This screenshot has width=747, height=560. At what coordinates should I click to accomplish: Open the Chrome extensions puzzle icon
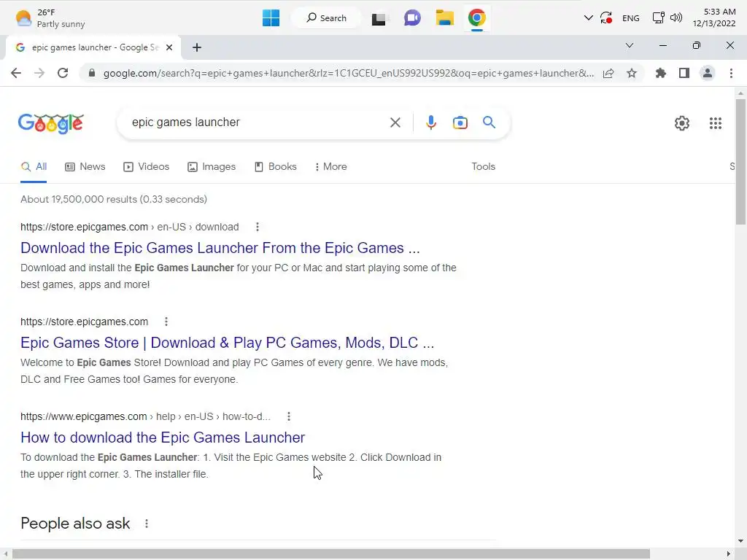point(661,73)
